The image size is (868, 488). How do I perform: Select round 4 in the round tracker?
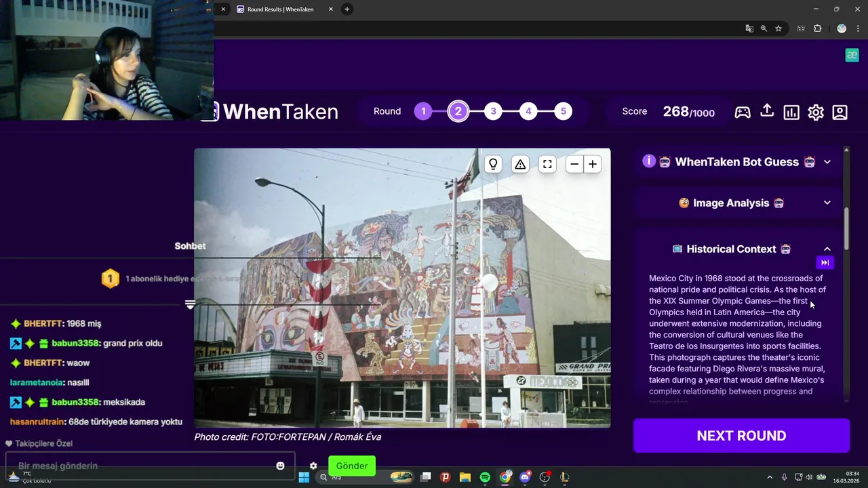click(x=528, y=111)
